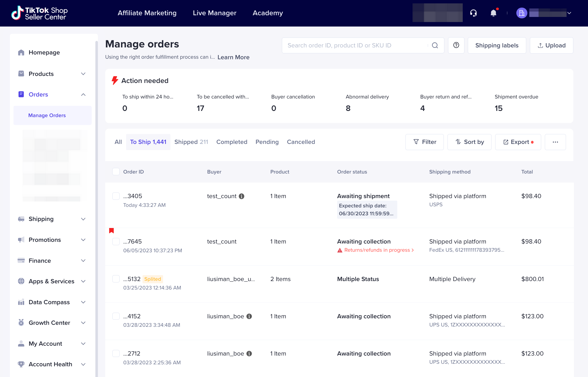Open the more options ellipsis button

point(555,142)
